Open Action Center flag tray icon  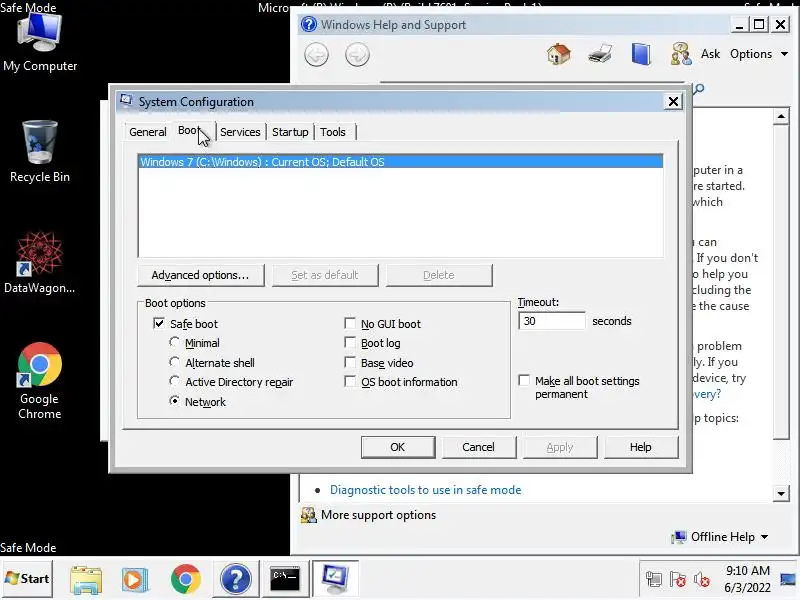click(x=678, y=580)
